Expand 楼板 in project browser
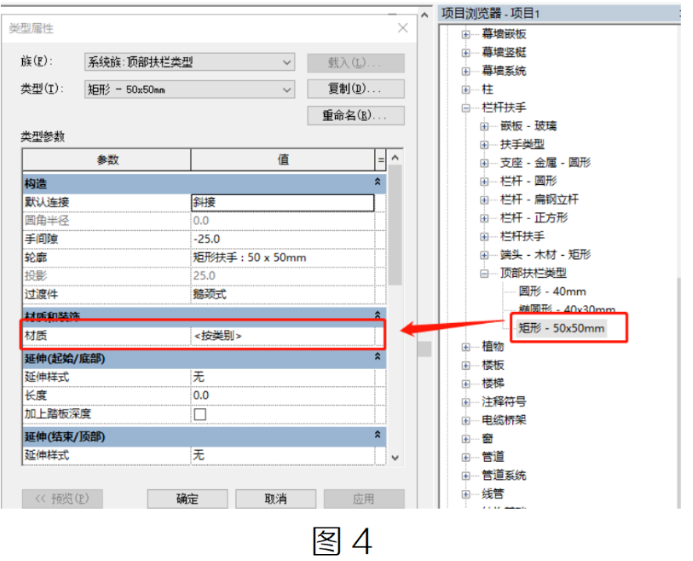The height and width of the screenshot is (561, 693). 465,365
